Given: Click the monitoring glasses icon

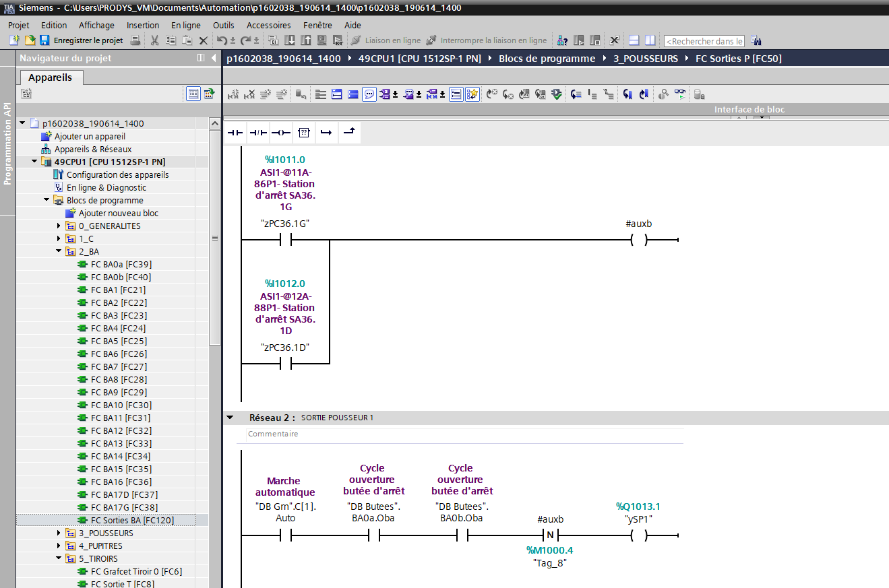Looking at the screenshot, I should [680, 94].
